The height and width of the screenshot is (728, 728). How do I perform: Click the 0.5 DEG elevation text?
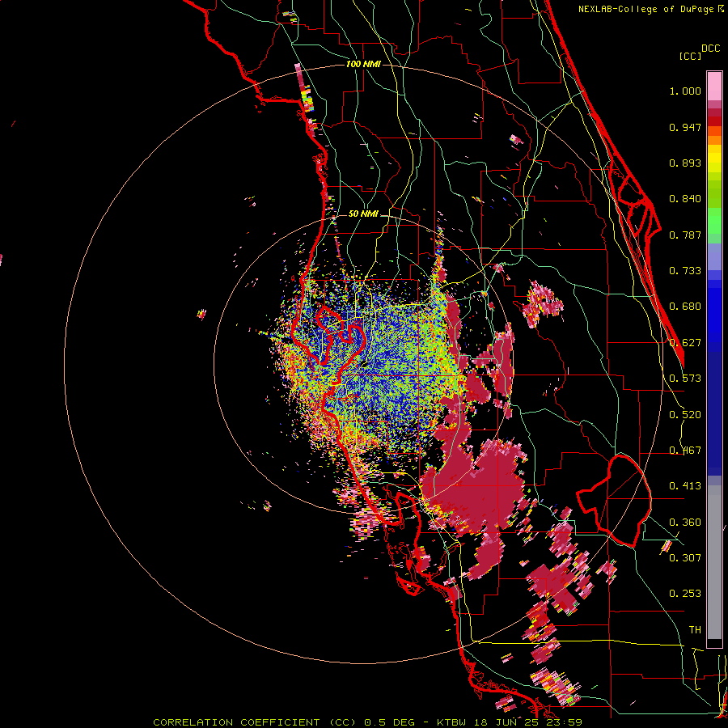click(389, 722)
